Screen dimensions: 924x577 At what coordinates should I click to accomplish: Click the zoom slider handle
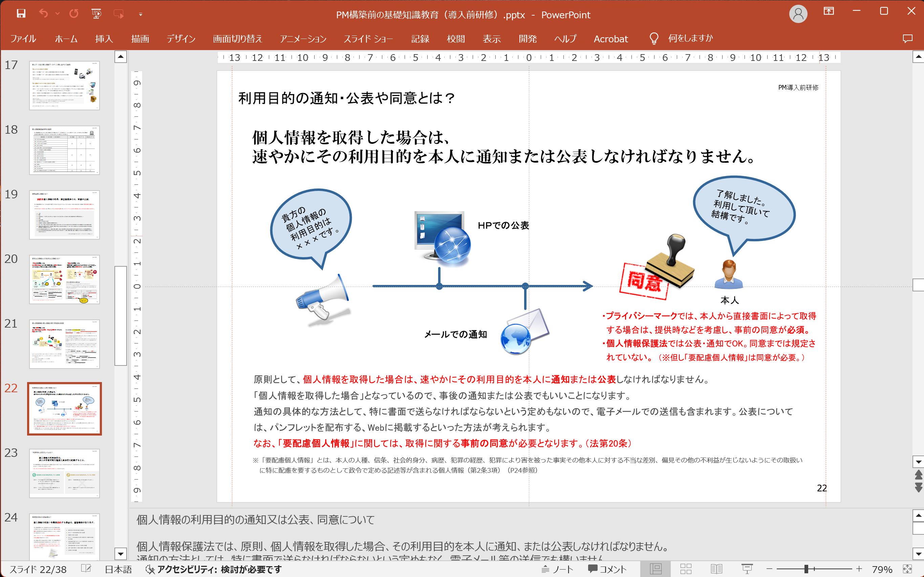pos(806,569)
